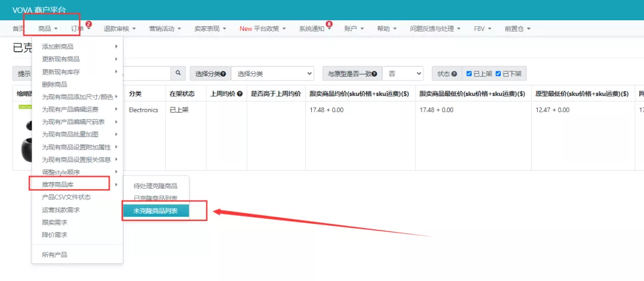Uncheck the 已上架 status checkbox
Viewport: 644px width, 281px height.
click(x=469, y=74)
